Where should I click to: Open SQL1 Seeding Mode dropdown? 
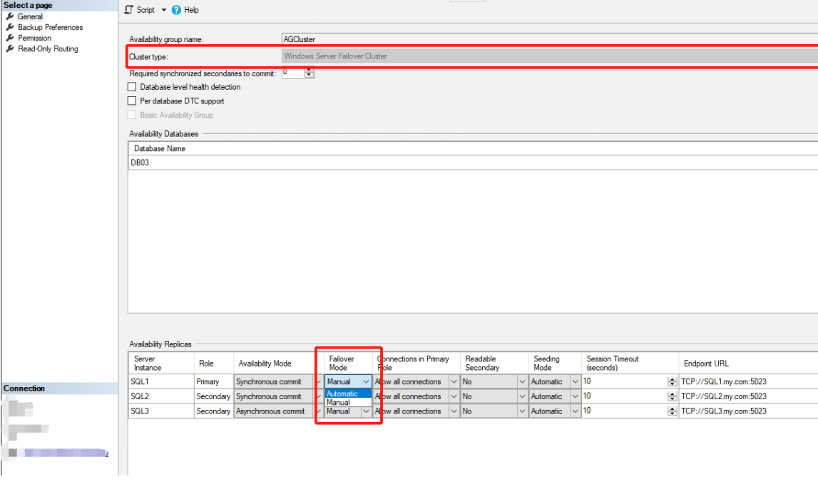point(575,381)
